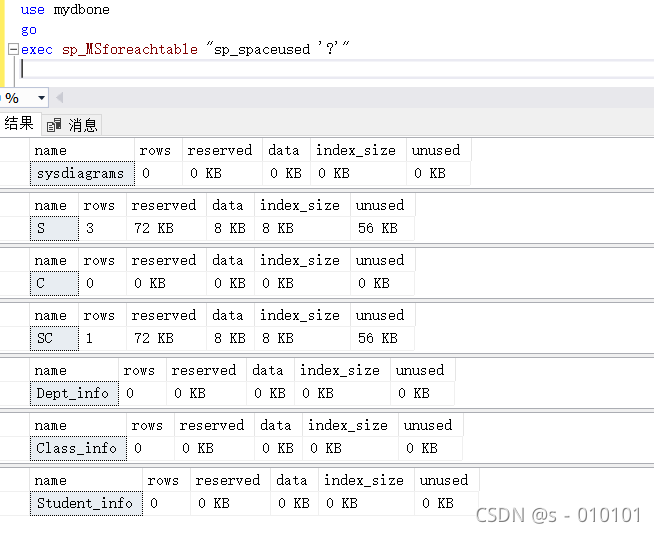Click the data header in Student_info grid
The height and width of the screenshot is (533, 654).
(294, 480)
